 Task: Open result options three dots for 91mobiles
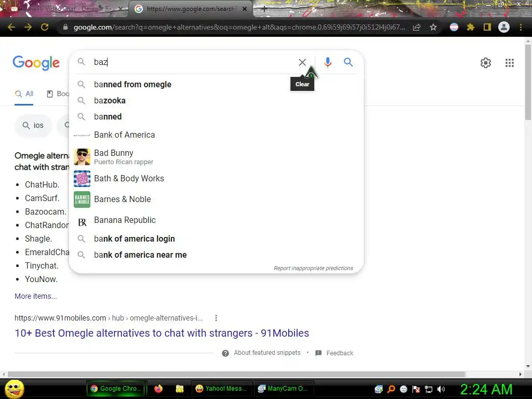click(216, 318)
